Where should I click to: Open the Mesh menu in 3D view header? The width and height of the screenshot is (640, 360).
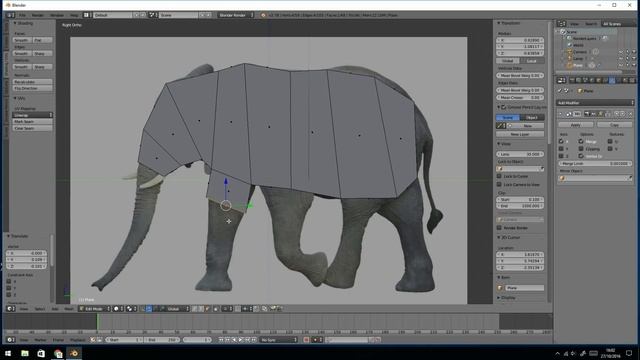click(x=69, y=309)
